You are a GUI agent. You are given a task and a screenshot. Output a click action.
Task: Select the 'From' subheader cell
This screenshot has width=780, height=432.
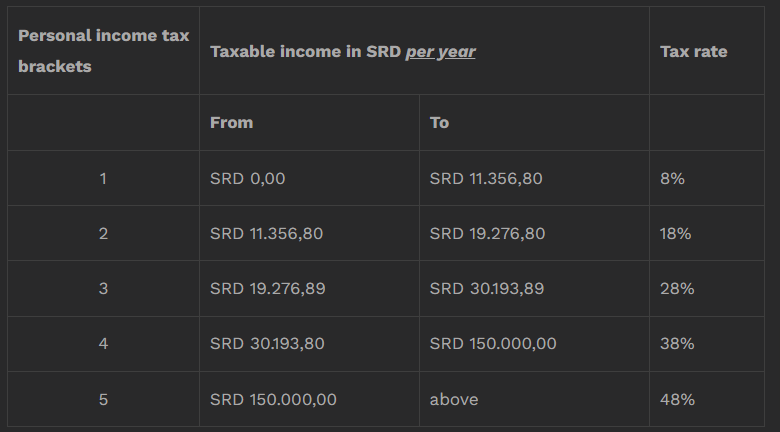tap(309, 122)
